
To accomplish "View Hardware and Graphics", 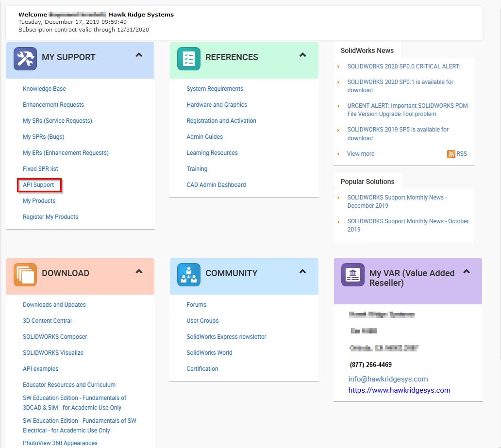I will [217, 105].
